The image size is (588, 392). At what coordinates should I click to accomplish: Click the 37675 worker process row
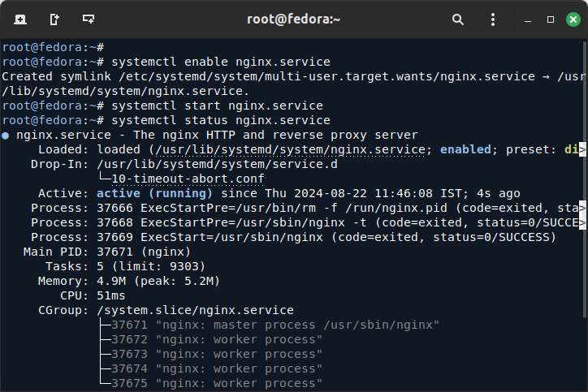click(217, 383)
